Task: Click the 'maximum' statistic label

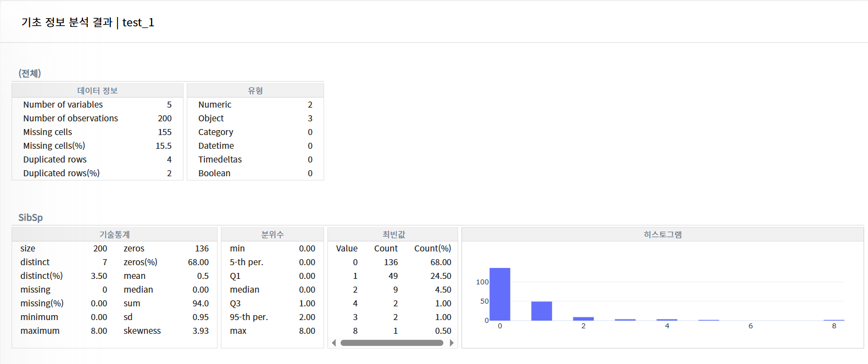Action: click(x=40, y=331)
